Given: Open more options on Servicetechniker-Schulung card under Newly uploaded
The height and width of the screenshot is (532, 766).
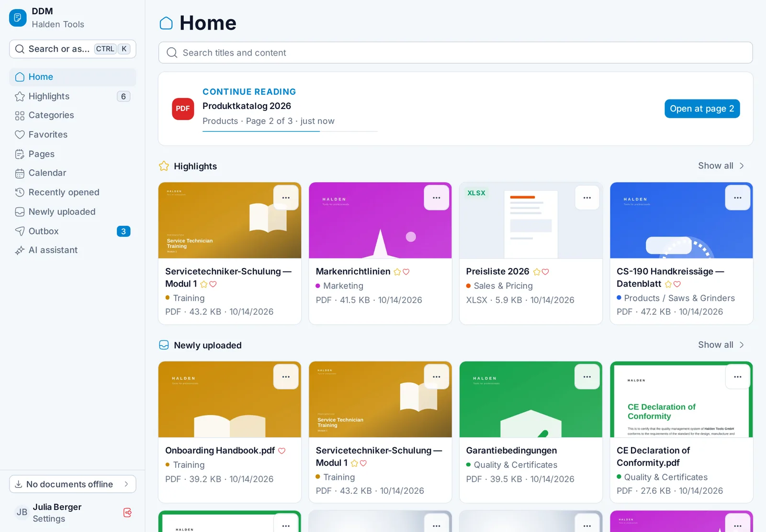Looking at the screenshot, I should [x=437, y=377].
